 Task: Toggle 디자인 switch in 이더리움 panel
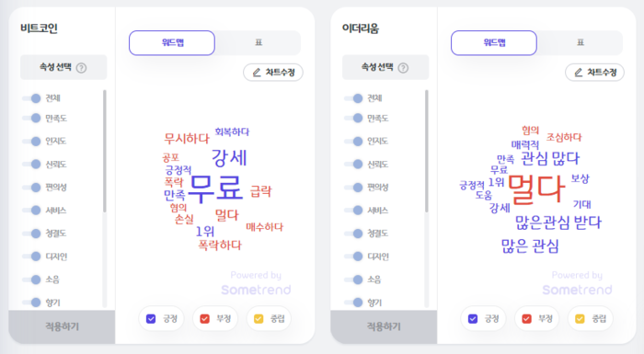click(x=353, y=257)
